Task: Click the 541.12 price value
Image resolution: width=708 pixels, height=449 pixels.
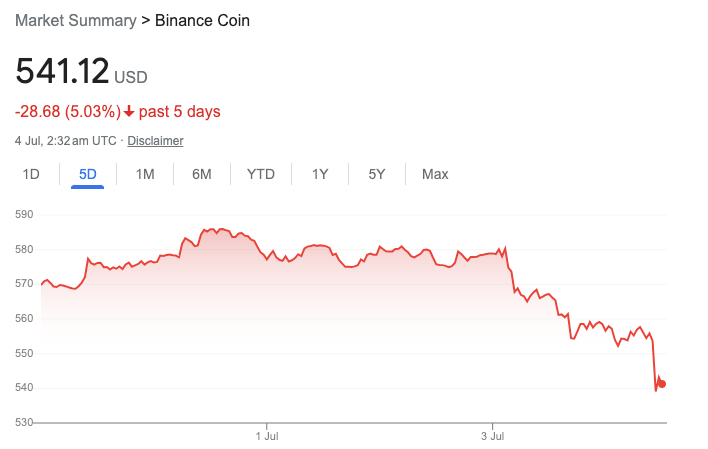Action: (61, 70)
